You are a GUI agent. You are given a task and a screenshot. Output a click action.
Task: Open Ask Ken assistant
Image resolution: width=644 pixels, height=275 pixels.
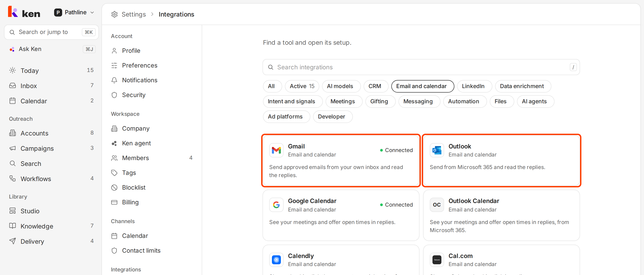(x=51, y=49)
